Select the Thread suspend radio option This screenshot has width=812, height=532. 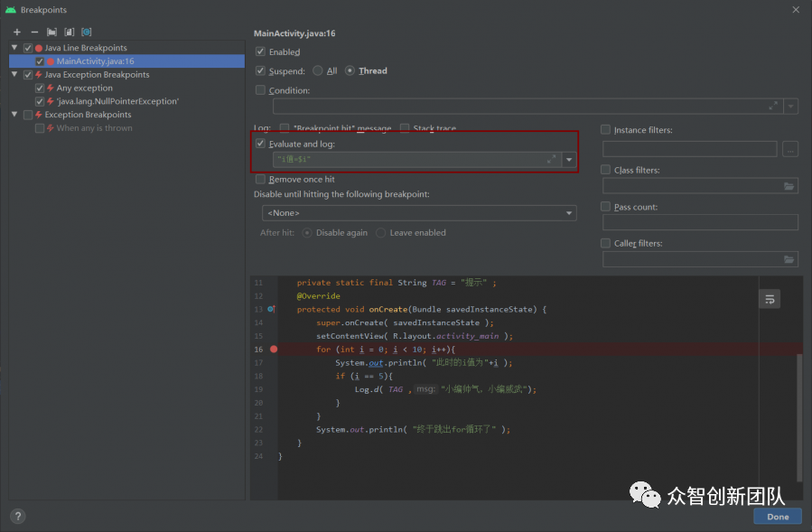350,71
